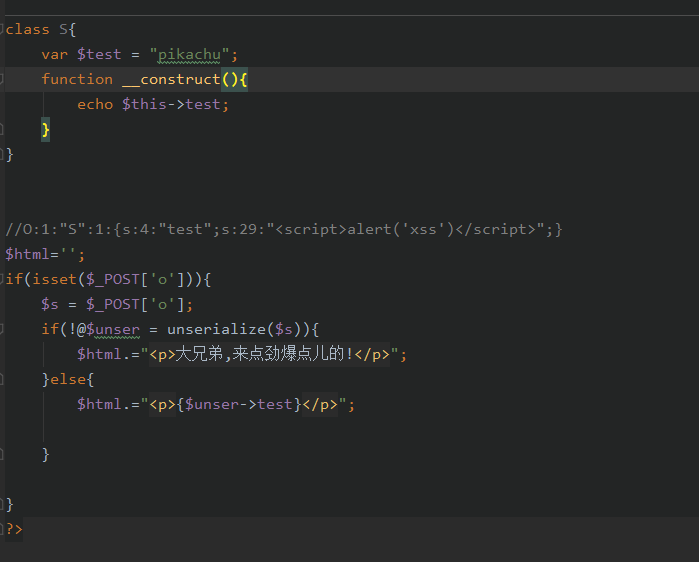Click the highlighted opening brace after __construct()
699x562 pixels.
[243, 79]
